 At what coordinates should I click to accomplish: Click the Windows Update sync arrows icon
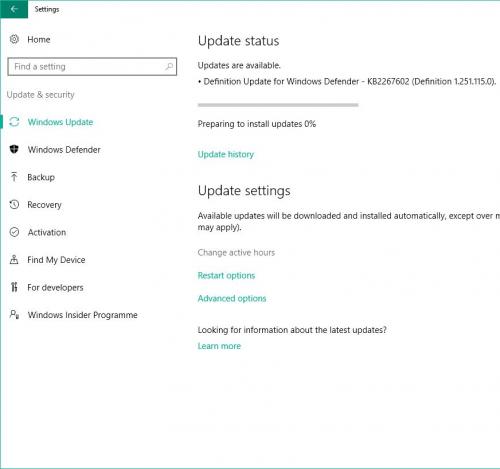coord(14,122)
